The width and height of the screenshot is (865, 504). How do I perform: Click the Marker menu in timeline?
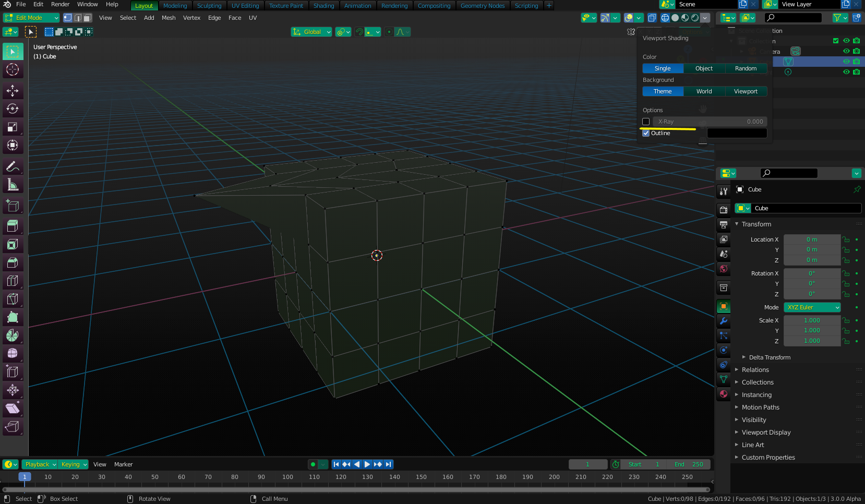(x=123, y=464)
